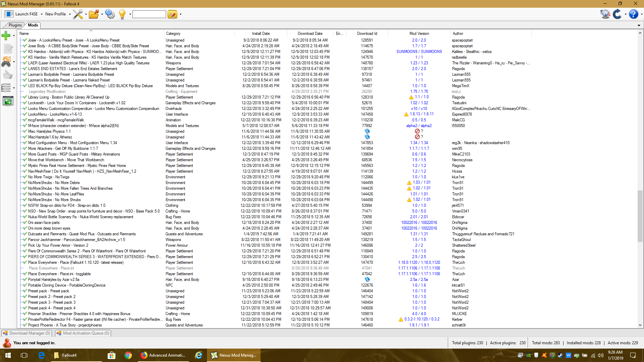Expand the New Profile dropdown arrow
The image size is (644, 362).
click(x=70, y=14)
